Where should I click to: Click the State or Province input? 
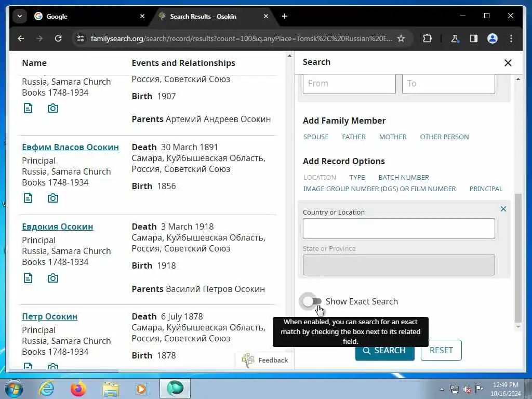pos(398,265)
